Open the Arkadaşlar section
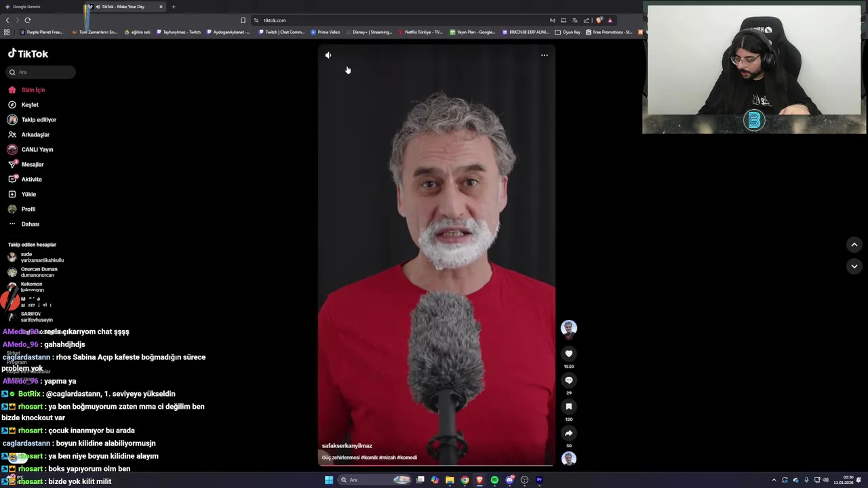The height and width of the screenshot is (488, 868). (x=28, y=134)
